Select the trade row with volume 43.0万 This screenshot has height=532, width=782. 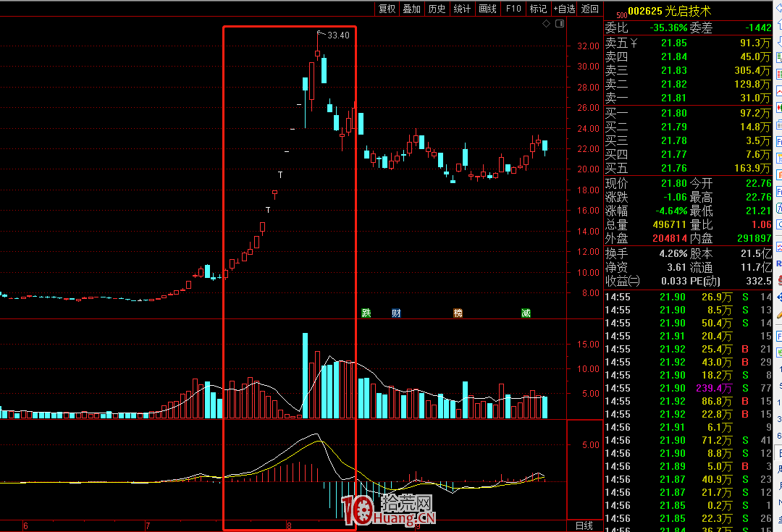[x=689, y=362]
